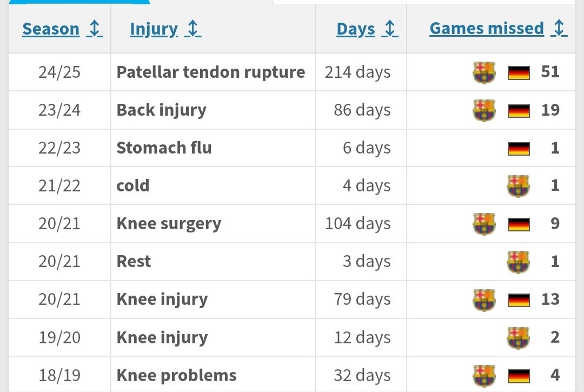Click Barcelona crest in Patellar tendon rupture row
584x392 pixels.
484,72
